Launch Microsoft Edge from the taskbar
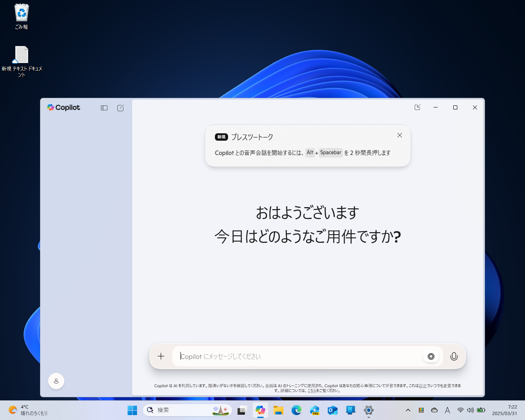The image size is (525, 420). [x=297, y=410]
